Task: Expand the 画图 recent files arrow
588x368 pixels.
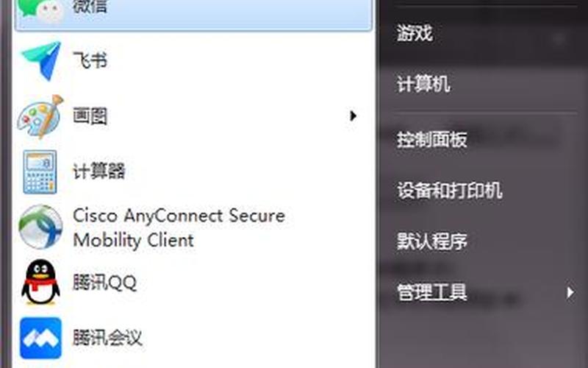Action: 353,116
